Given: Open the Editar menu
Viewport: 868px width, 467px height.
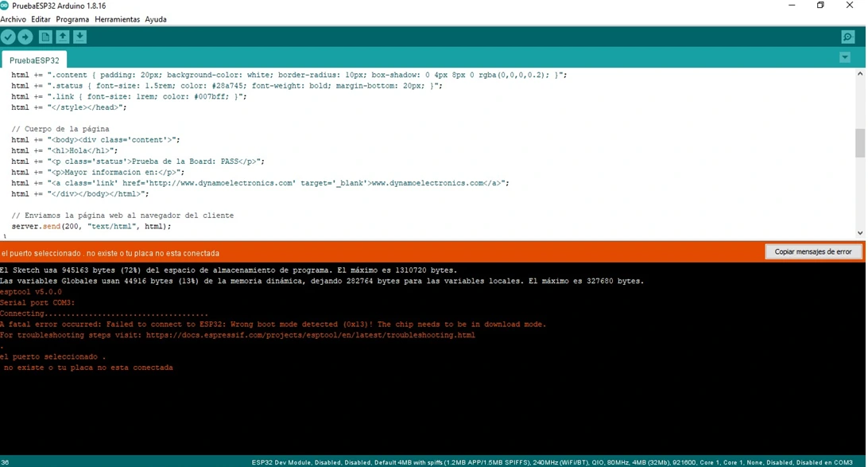Looking at the screenshot, I should (x=41, y=19).
